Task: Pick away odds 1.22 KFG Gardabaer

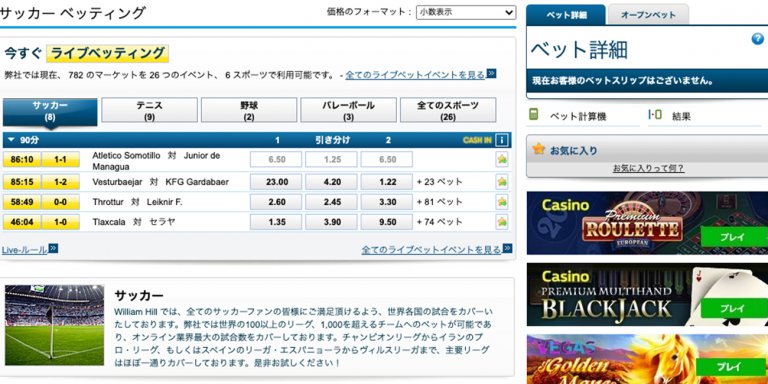Action: tap(386, 182)
